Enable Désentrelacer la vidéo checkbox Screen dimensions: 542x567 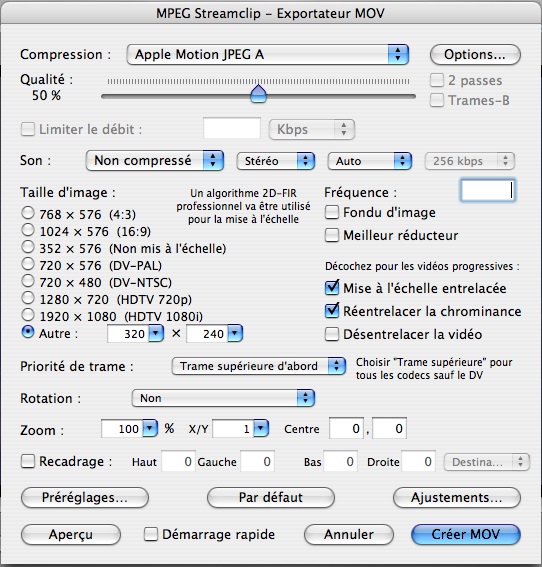pyautogui.click(x=332, y=334)
